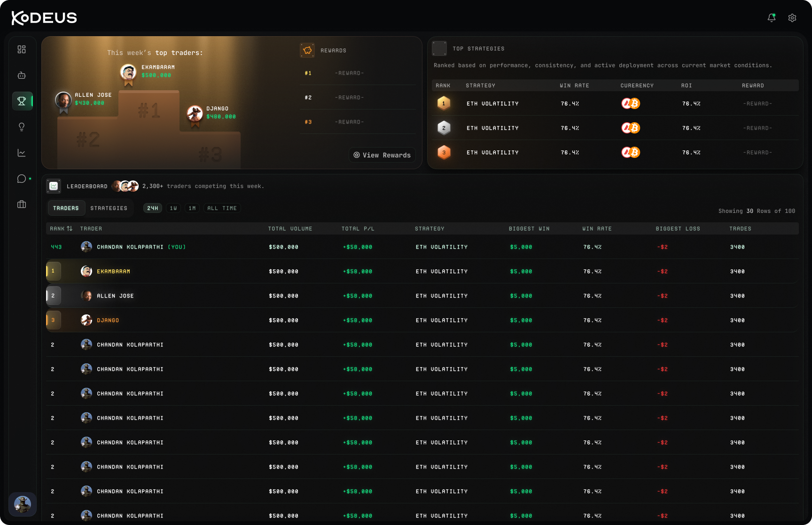Open the briefcase portfolio sidebar icon
812x525 pixels.
pyautogui.click(x=22, y=204)
